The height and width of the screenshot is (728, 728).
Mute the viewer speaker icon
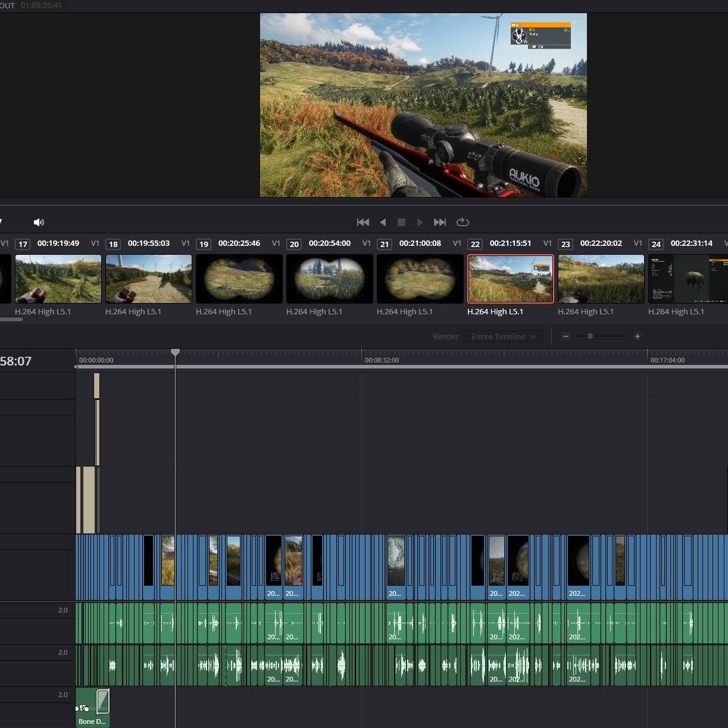(39, 222)
